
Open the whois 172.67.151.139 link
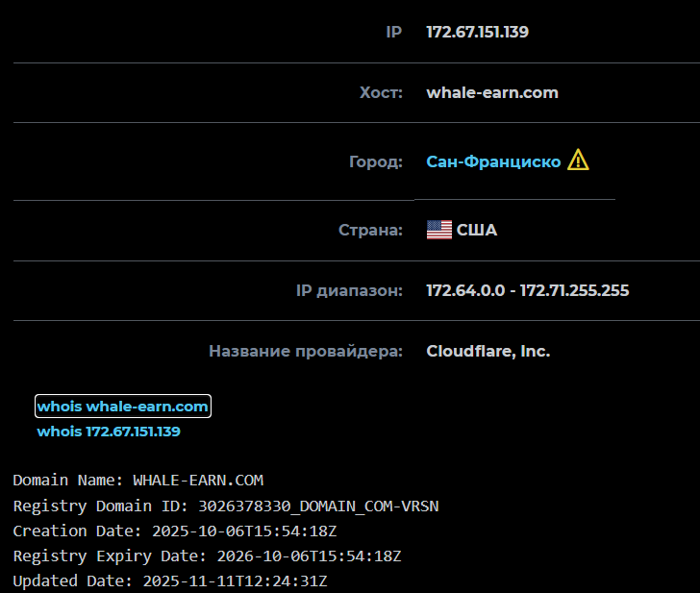point(109,432)
